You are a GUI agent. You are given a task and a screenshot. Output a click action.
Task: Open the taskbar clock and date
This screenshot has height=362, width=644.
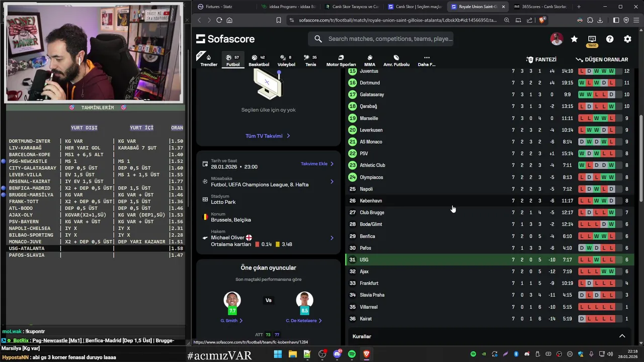628,354
